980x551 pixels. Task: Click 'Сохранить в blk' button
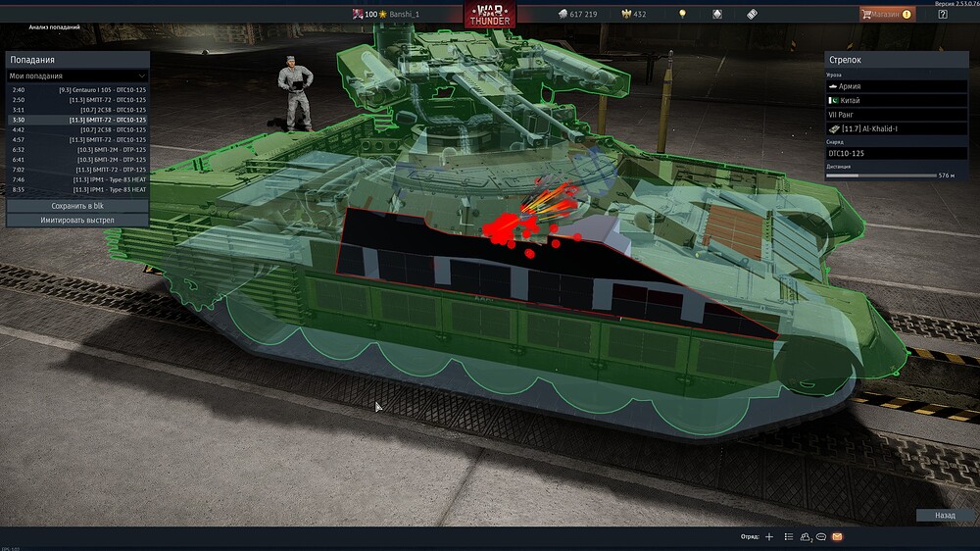point(77,206)
